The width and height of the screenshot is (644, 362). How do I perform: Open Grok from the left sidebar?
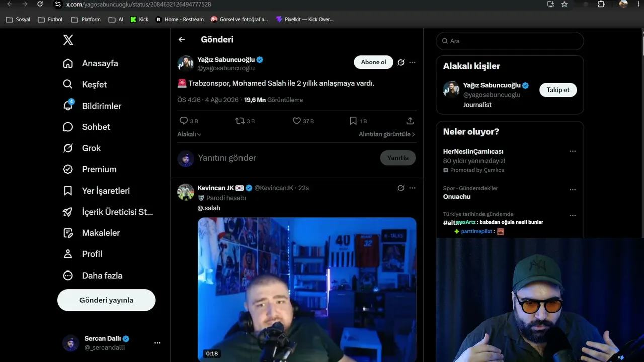82,148
